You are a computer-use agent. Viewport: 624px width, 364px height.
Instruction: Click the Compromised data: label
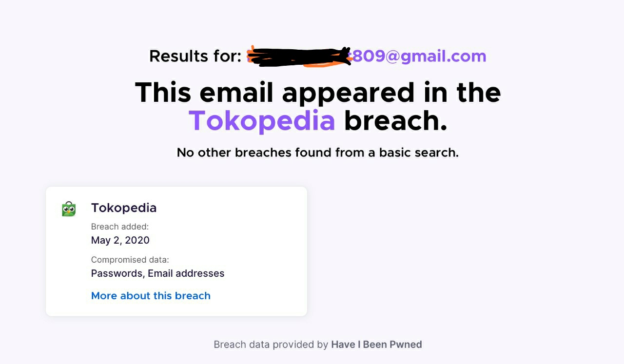pyautogui.click(x=130, y=260)
